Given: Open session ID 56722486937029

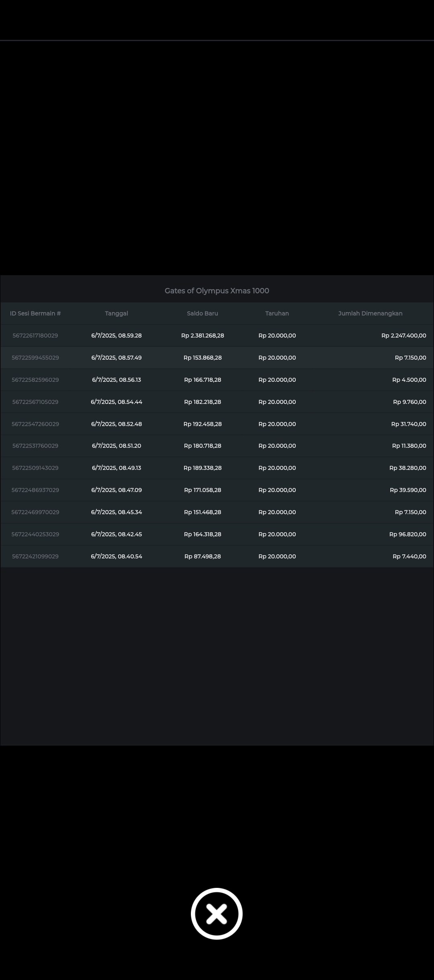Looking at the screenshot, I should [x=35, y=490].
